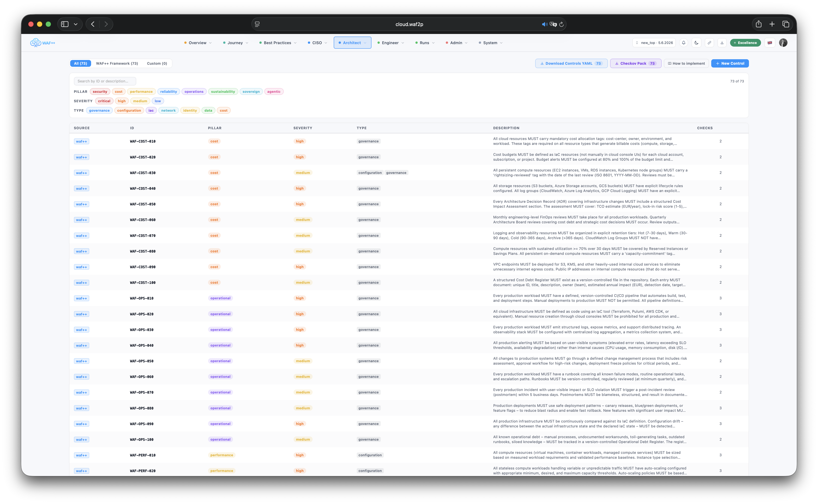Expand the CISO nav dropdown

pyautogui.click(x=317, y=43)
